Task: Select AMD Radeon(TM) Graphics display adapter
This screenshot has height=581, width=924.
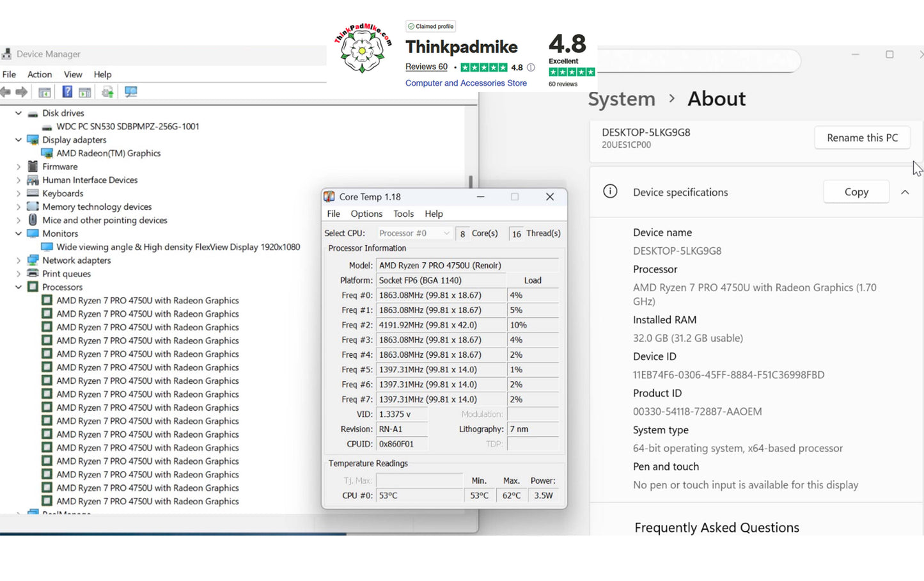Action: pos(108,154)
